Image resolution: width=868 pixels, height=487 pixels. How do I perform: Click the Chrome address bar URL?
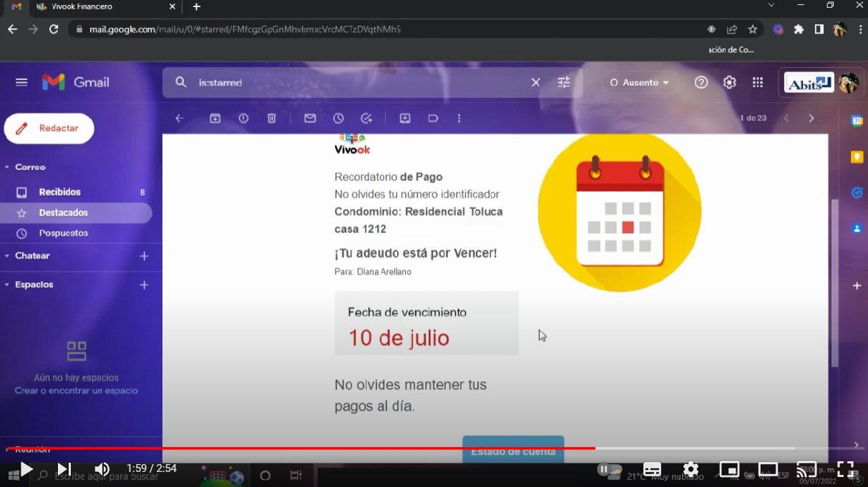(245, 29)
